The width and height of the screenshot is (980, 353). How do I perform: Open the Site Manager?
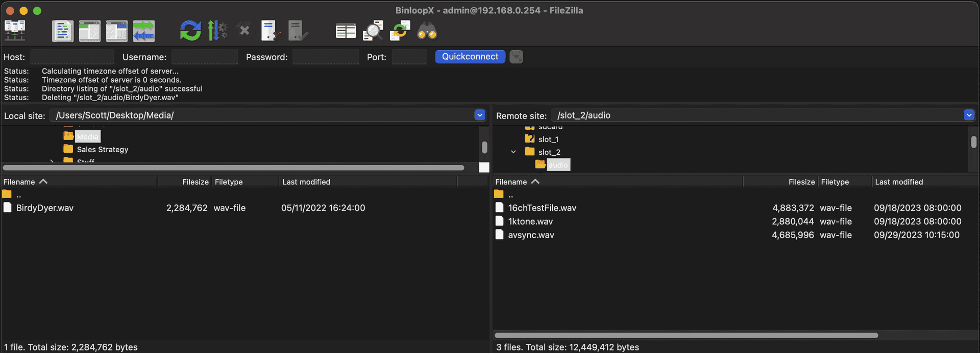tap(15, 31)
